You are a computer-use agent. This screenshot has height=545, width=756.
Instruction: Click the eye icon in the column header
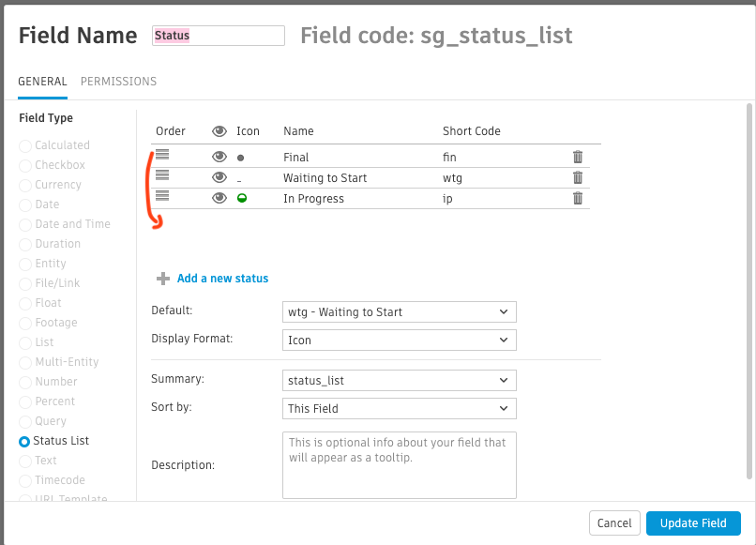pyautogui.click(x=219, y=130)
